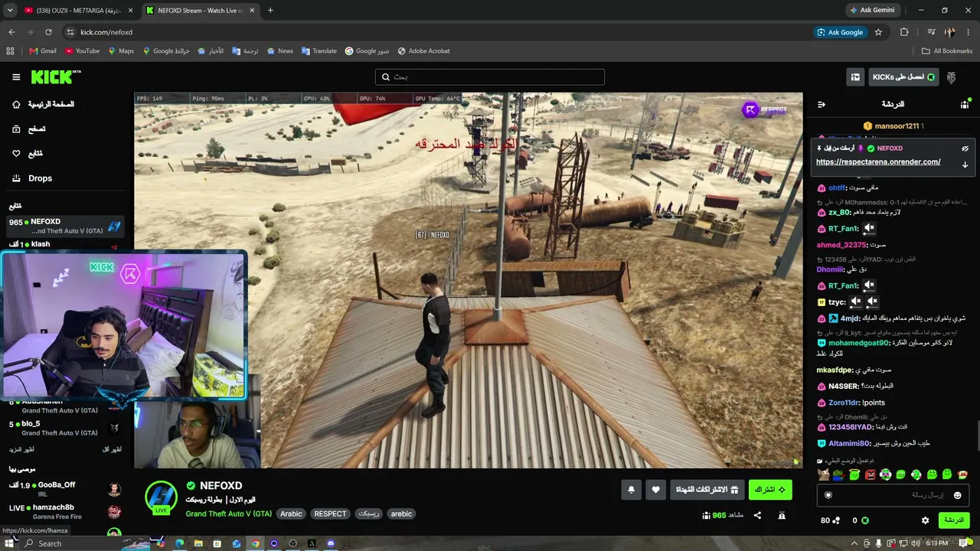
Task: Select the RESPECT stream tag
Action: click(330, 514)
